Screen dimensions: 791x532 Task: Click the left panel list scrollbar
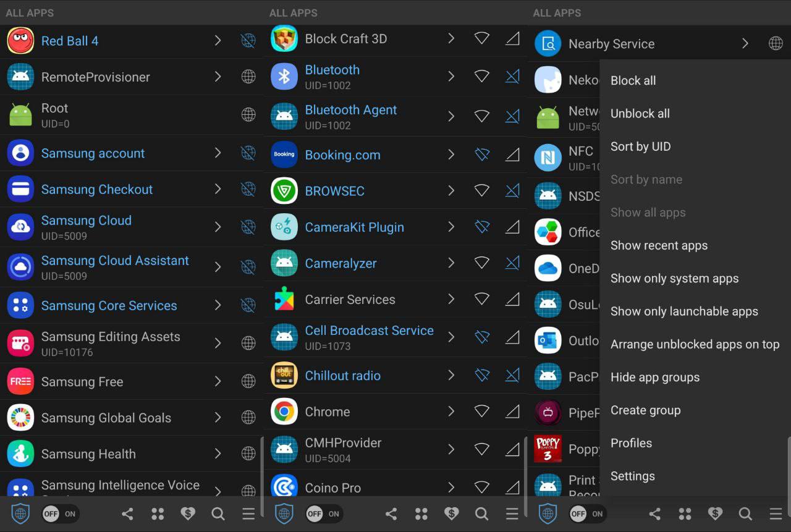click(x=262, y=476)
